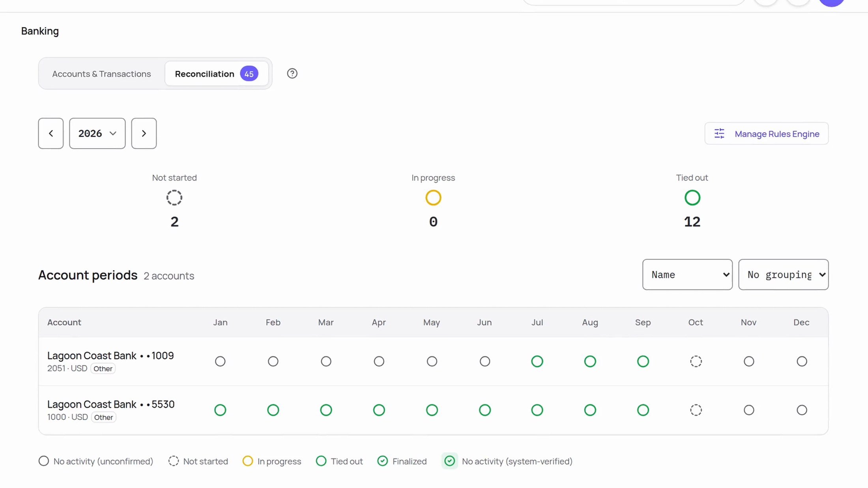Click the In progress summary yellow circle
The image size is (868, 488).
pyautogui.click(x=433, y=197)
